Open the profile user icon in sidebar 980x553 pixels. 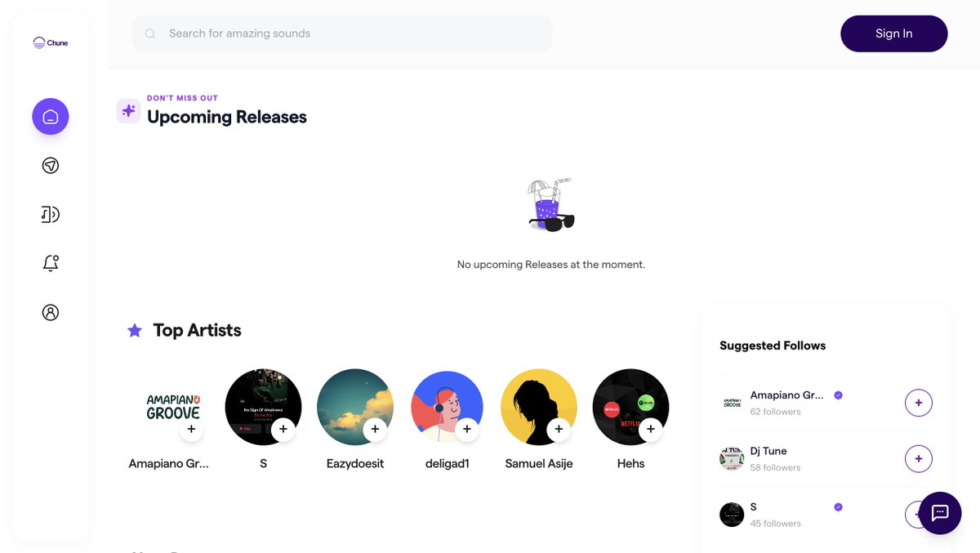tap(51, 312)
